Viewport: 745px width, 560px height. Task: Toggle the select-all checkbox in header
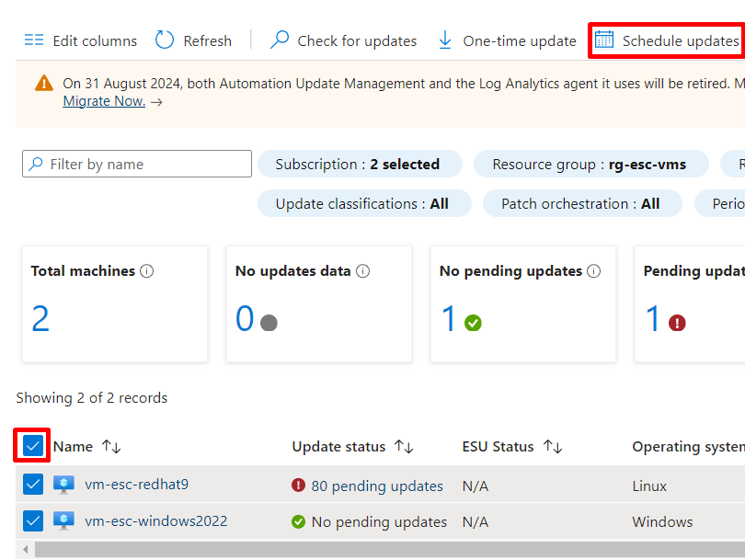[x=33, y=446]
